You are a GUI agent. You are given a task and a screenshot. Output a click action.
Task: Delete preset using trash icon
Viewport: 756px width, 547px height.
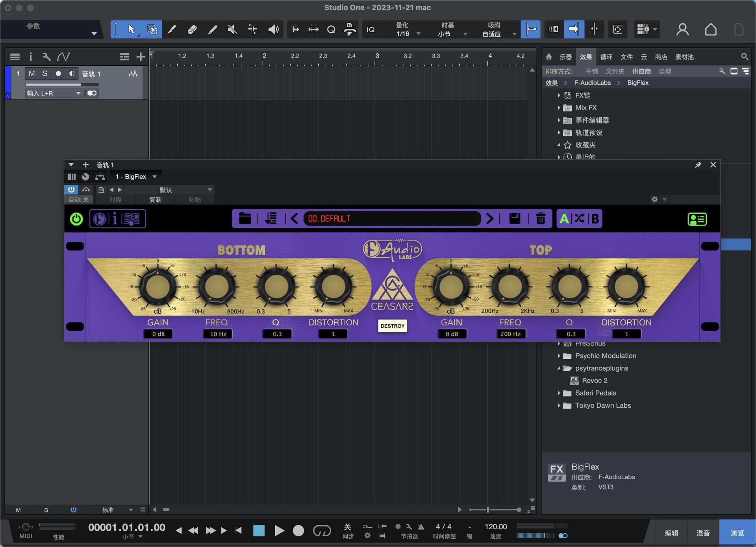541,218
